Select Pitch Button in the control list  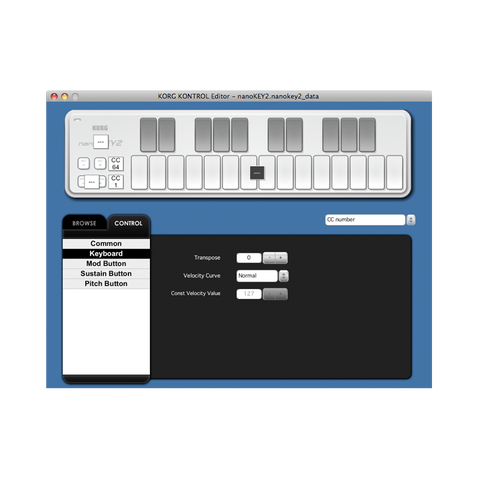pyautogui.click(x=106, y=284)
